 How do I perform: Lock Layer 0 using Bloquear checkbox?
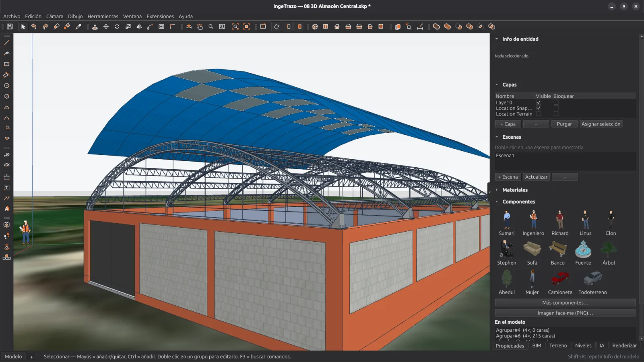click(x=556, y=103)
